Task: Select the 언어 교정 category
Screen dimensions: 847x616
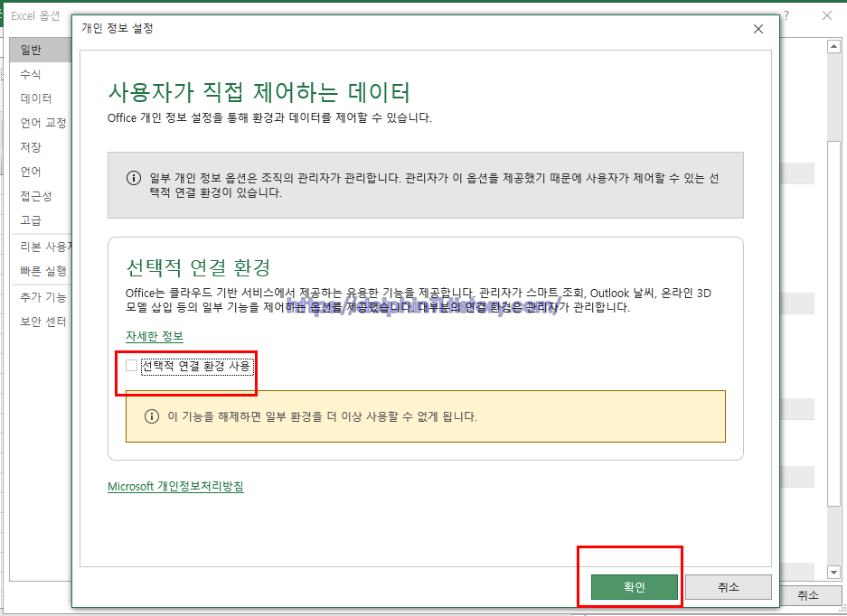Action: click(41, 123)
